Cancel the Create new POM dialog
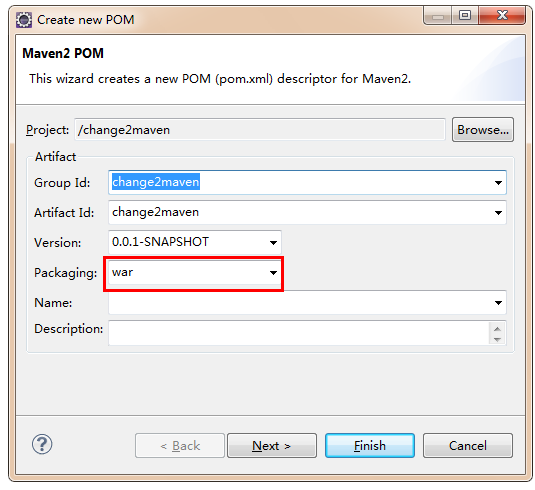 468,446
